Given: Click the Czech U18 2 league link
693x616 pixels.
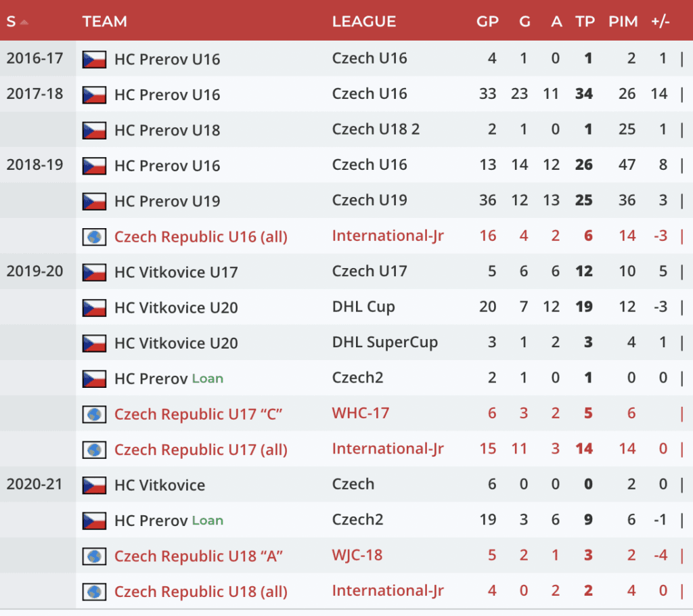Looking at the screenshot, I should point(376,129).
